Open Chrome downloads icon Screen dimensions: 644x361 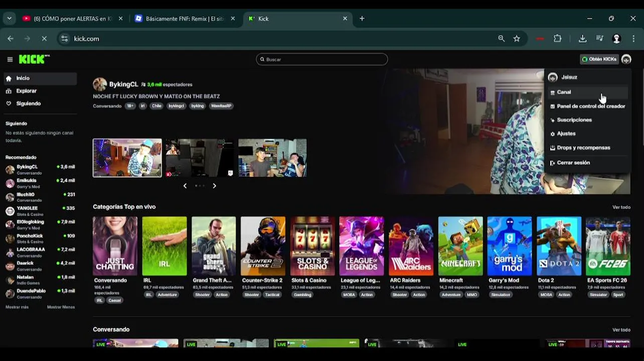click(x=582, y=39)
